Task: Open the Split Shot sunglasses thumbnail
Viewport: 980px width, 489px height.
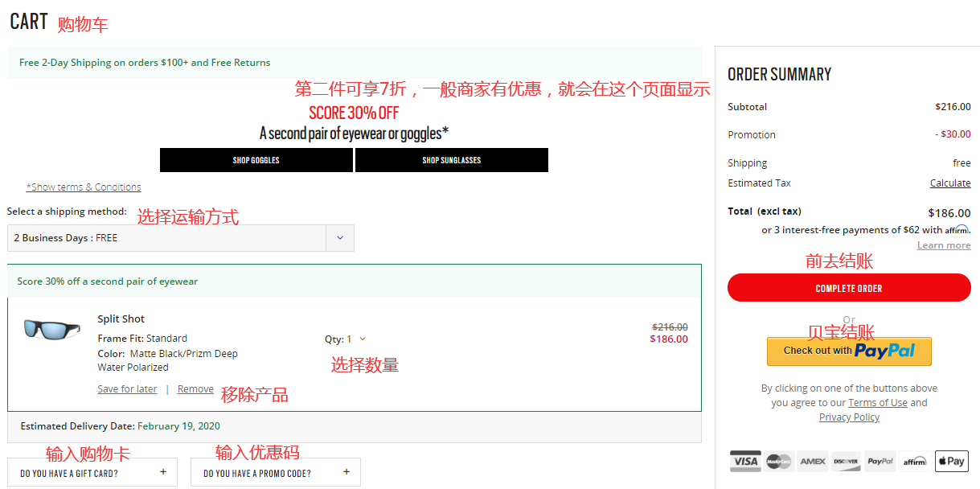Action: tap(52, 328)
